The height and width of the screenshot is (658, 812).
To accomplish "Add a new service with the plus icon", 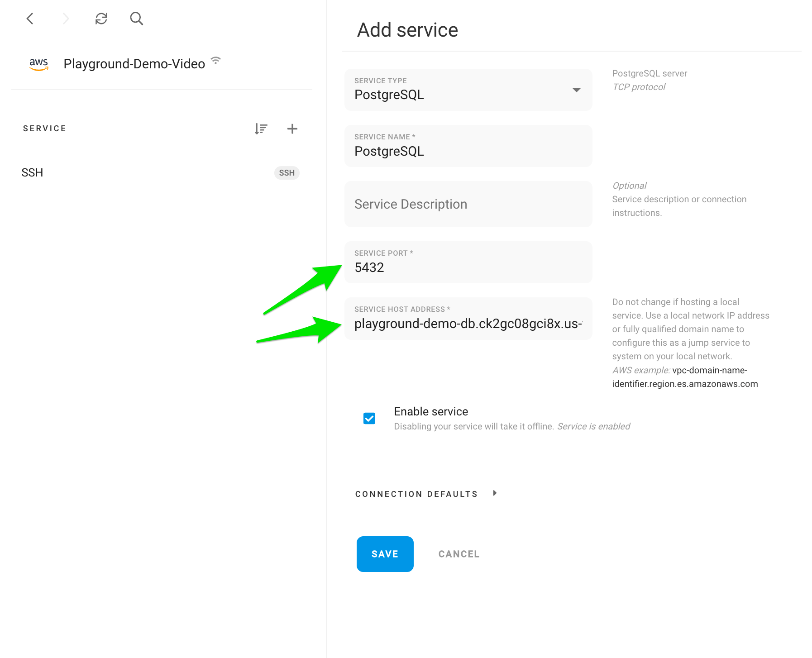I will (292, 129).
